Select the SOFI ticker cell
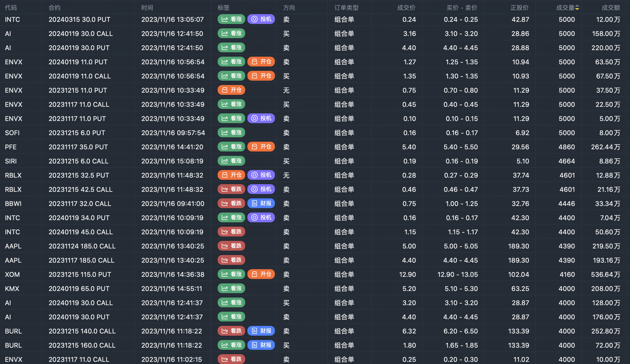Screen dimensions: 630x364 coord(12,133)
